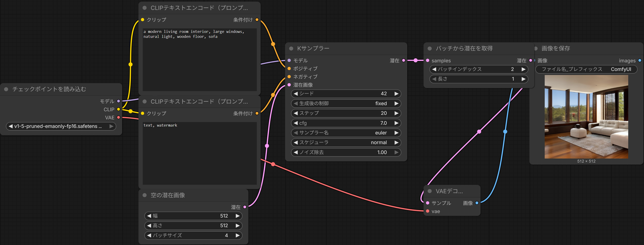Click the ポジティブ input port on Kサンプラー

(289, 68)
